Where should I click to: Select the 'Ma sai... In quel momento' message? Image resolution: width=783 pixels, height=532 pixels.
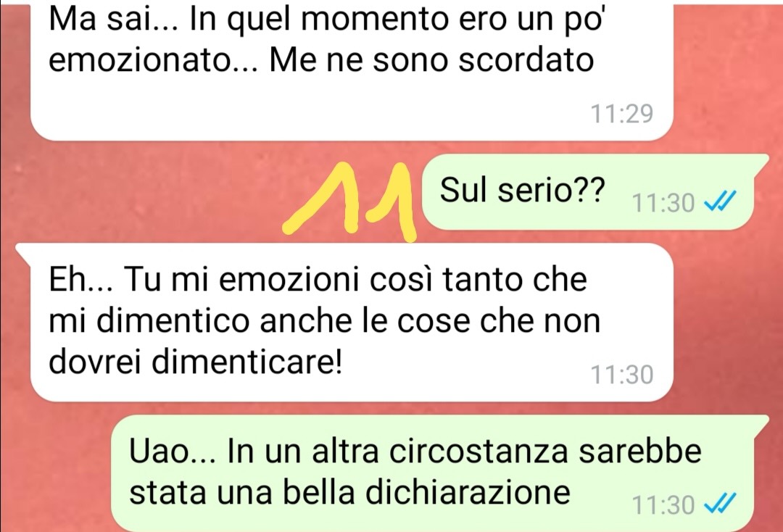coord(352,71)
